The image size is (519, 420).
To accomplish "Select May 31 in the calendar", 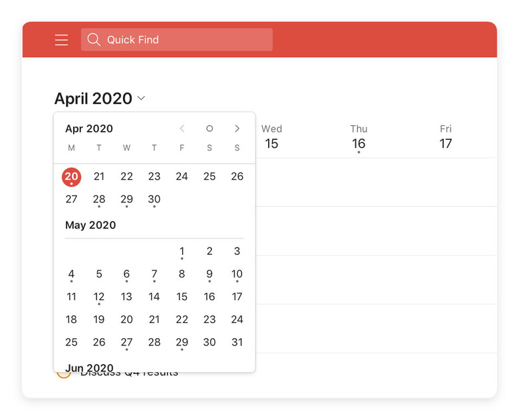I will click(237, 342).
